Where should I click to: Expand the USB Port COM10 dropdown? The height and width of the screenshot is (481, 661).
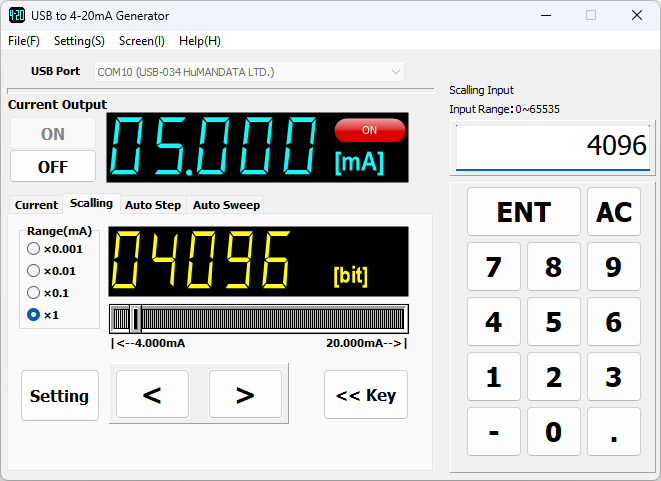tap(249, 72)
